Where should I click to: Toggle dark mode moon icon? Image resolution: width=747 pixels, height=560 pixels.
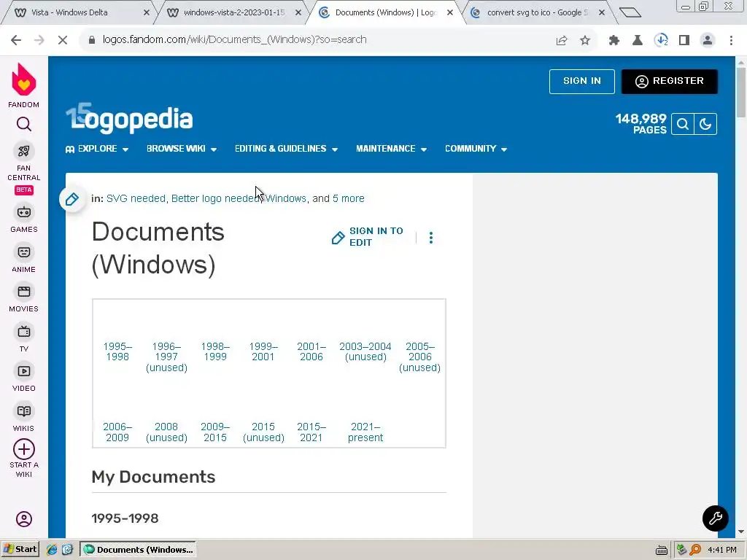point(705,124)
